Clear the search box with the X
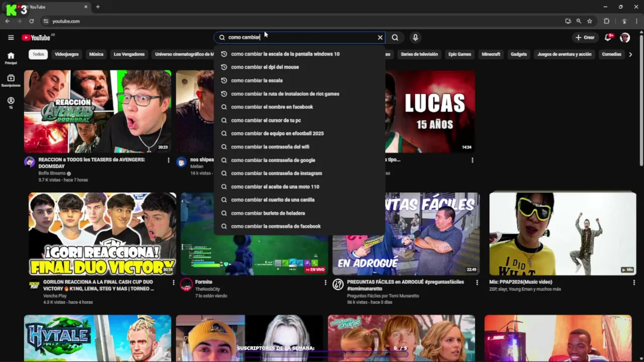This screenshot has height=362, width=644. point(380,37)
